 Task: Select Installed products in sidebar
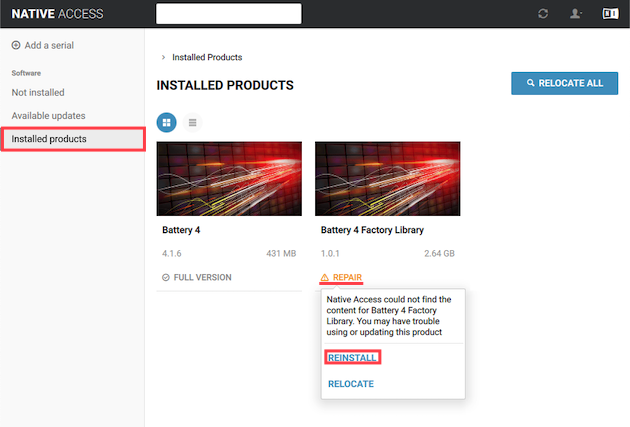coord(73,139)
